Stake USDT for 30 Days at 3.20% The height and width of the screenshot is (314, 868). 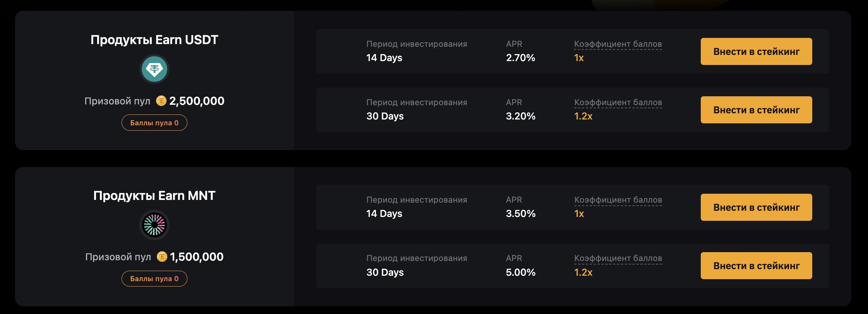(x=756, y=110)
